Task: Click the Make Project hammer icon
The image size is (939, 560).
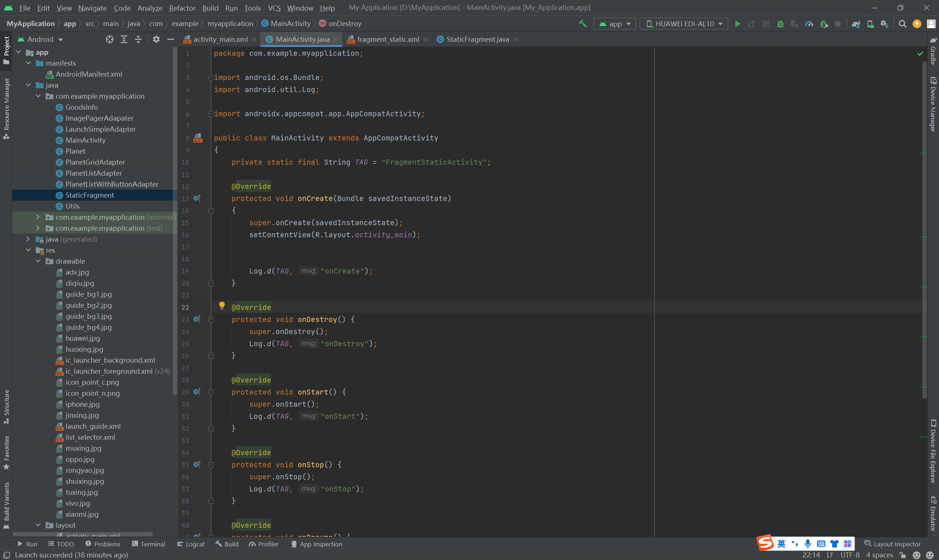Action: click(x=583, y=24)
